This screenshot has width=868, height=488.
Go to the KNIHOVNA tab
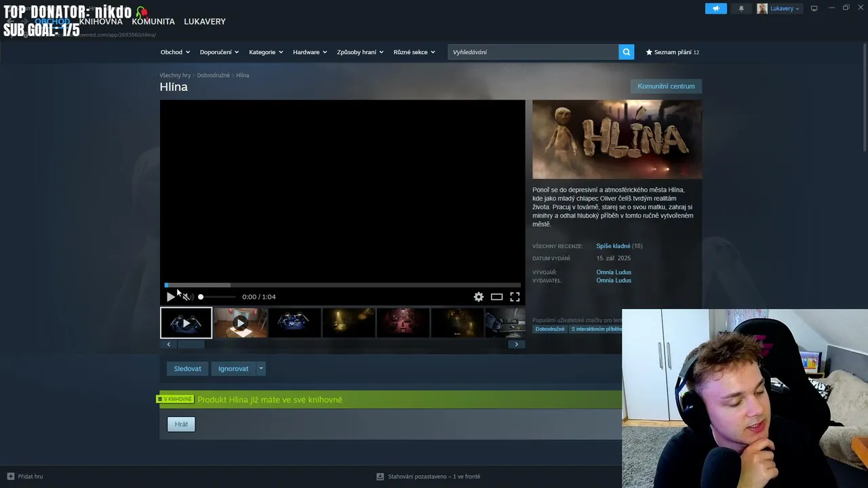click(x=100, y=22)
